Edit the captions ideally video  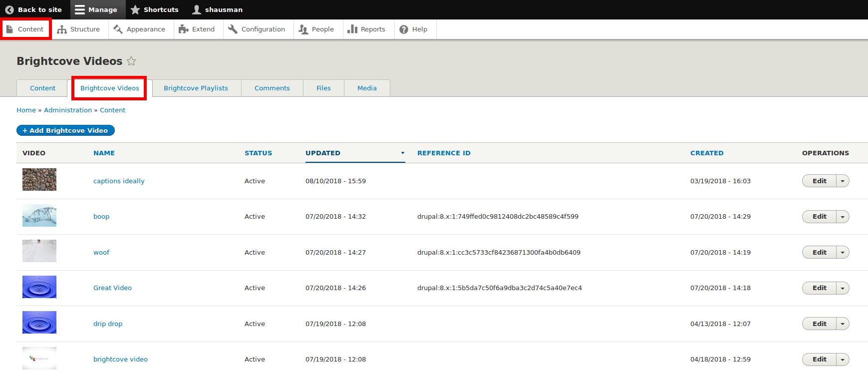click(x=819, y=181)
